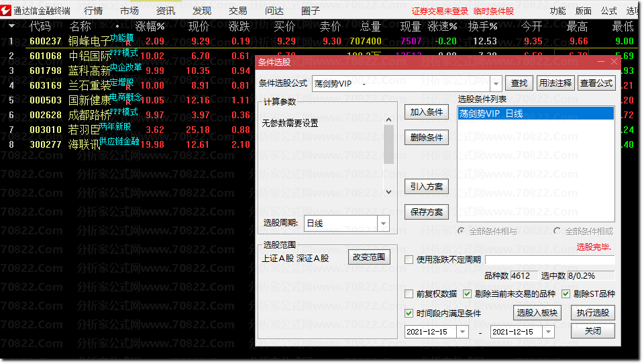The image size is (644, 364).
Task: Open the 问达 menu
Action: (274, 11)
